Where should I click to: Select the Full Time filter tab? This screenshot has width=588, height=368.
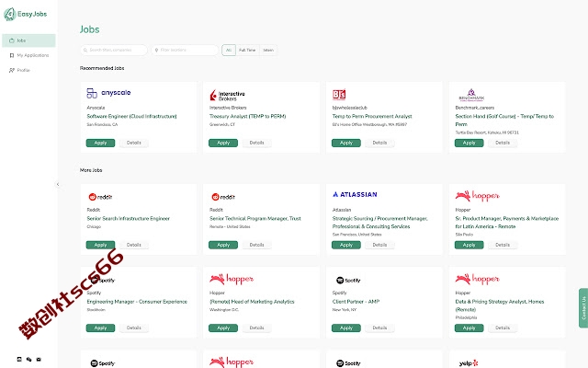[x=247, y=50]
